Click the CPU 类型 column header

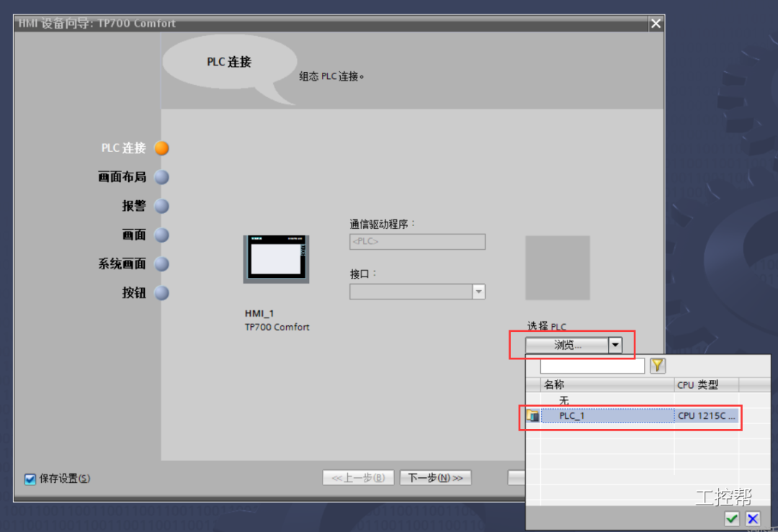(x=707, y=384)
